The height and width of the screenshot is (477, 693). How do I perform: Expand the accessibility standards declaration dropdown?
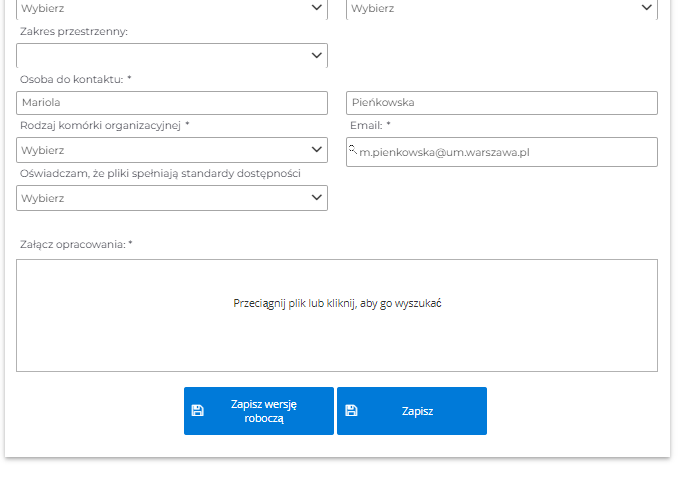tap(172, 198)
